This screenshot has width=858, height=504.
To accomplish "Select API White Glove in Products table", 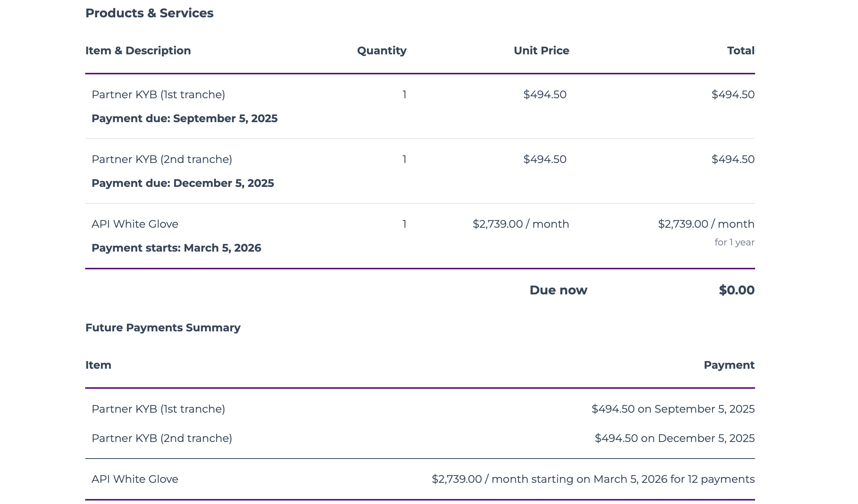I will point(135,224).
